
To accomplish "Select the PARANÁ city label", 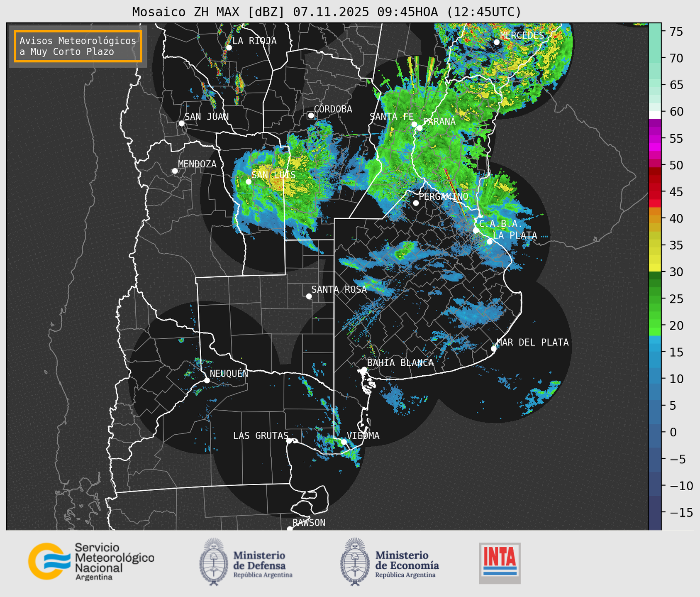I will (439, 122).
